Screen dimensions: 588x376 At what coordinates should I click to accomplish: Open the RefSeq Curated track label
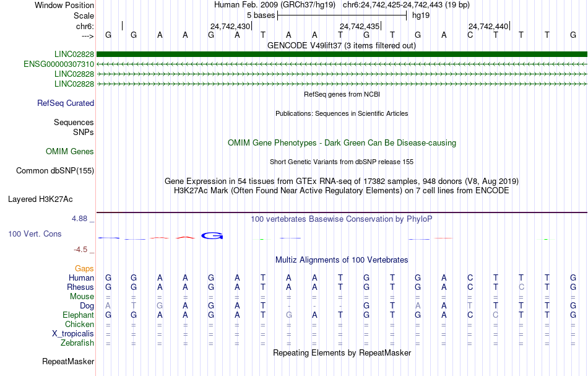pyautogui.click(x=66, y=103)
